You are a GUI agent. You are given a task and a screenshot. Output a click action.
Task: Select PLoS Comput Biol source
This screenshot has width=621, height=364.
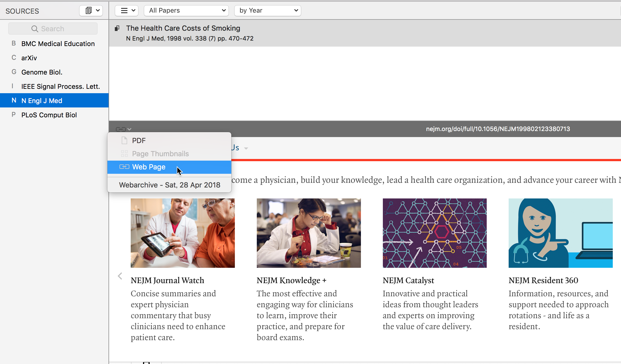click(49, 115)
